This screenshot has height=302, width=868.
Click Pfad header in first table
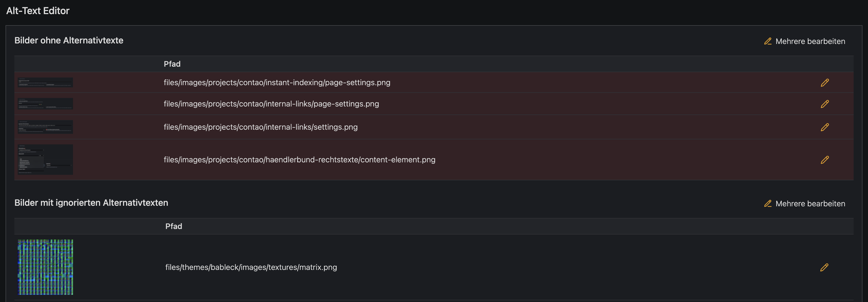click(x=172, y=64)
